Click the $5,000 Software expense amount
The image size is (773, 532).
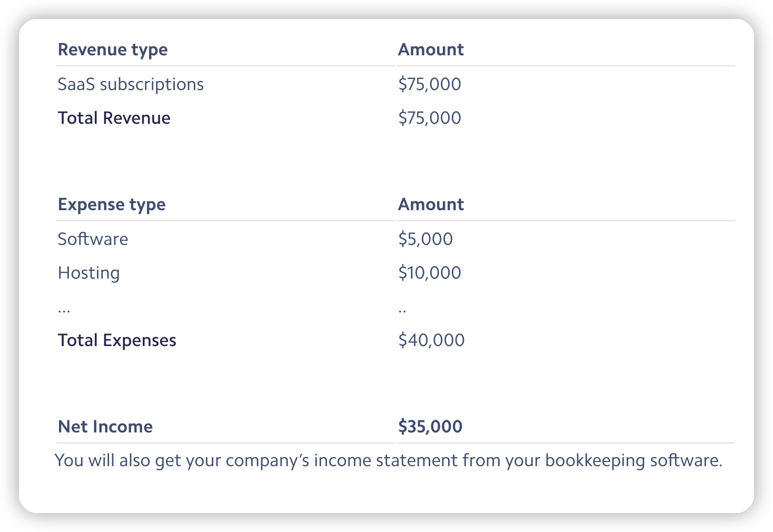(425, 240)
